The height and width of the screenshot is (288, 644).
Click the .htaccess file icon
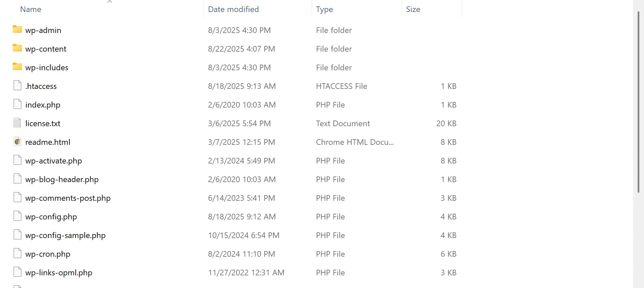17,86
